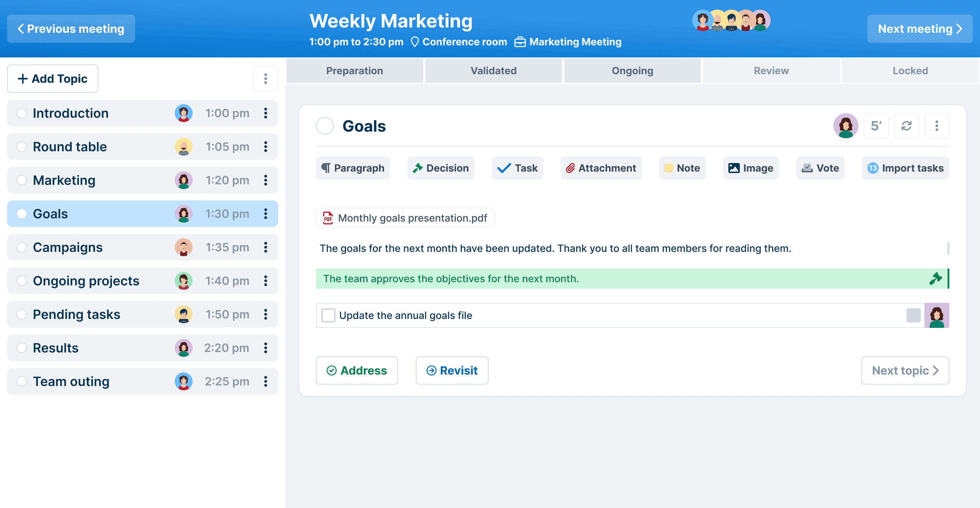Image resolution: width=980 pixels, height=508 pixels.
Task: Add a Note to the Goals topic
Action: click(682, 168)
